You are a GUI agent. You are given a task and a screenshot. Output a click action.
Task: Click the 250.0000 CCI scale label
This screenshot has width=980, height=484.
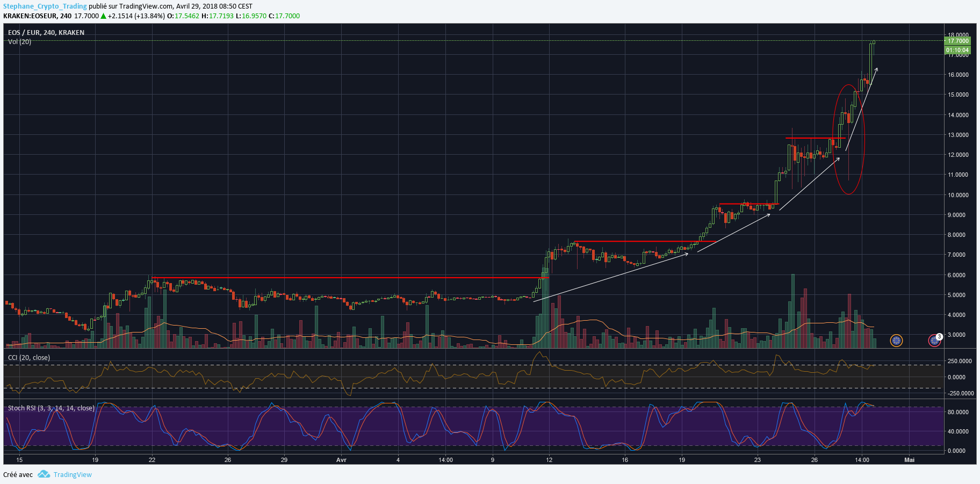click(959, 361)
